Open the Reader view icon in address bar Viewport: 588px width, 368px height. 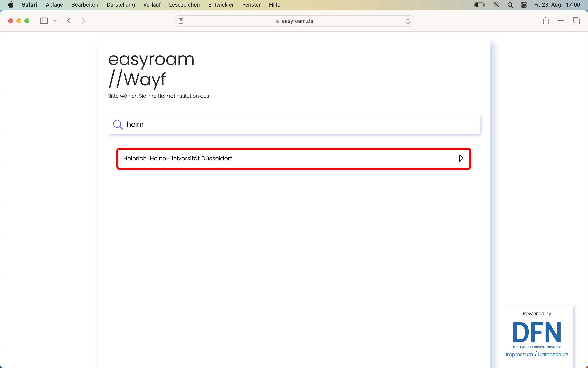[181, 21]
